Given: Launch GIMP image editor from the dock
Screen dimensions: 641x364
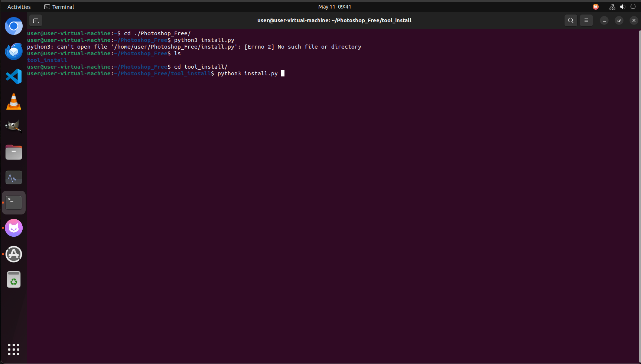Looking at the screenshot, I should click(x=14, y=127).
